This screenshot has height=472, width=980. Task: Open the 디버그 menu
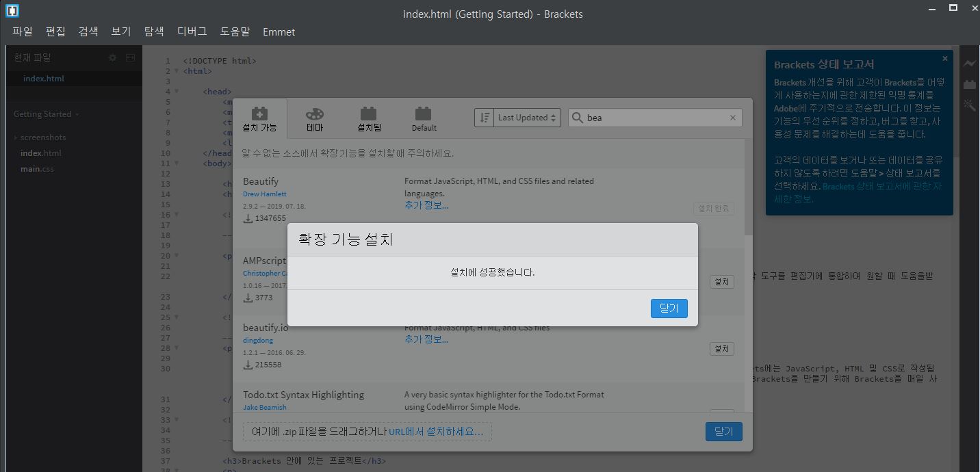coord(192,31)
